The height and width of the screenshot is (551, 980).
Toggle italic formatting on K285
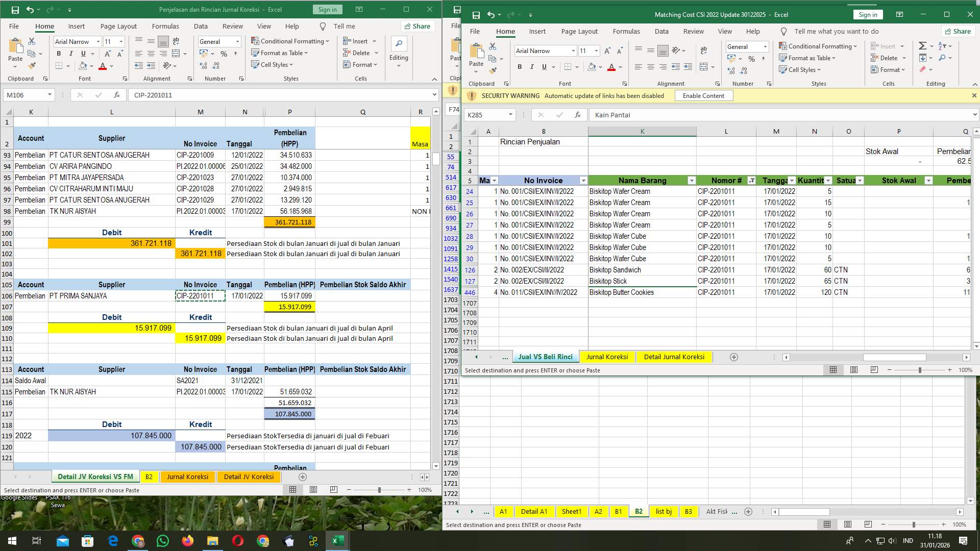click(532, 67)
